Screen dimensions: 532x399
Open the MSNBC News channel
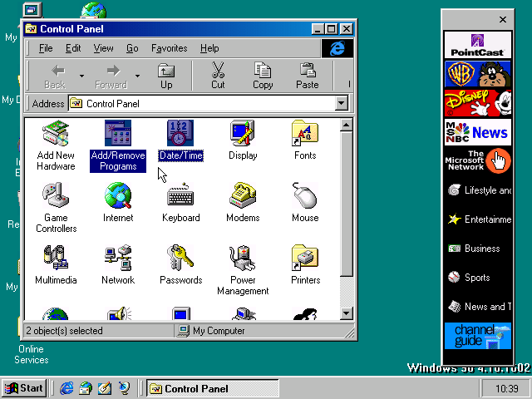point(477,132)
